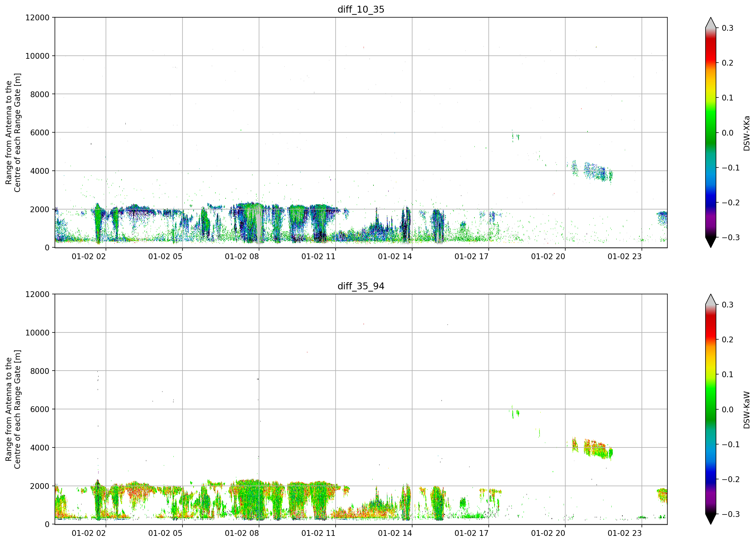Click the −0.3 tick on DSW-XKa colorbar

731,237
